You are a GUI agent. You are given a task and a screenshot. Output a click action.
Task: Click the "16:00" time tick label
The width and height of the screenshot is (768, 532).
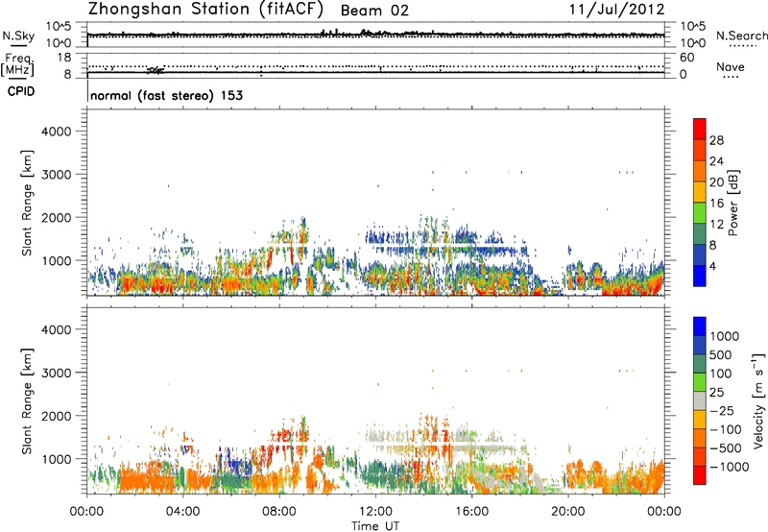471,512
